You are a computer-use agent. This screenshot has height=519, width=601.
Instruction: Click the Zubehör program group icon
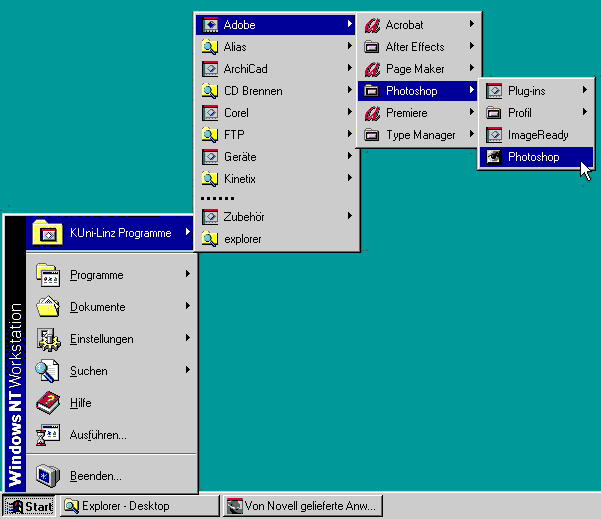coord(210,217)
